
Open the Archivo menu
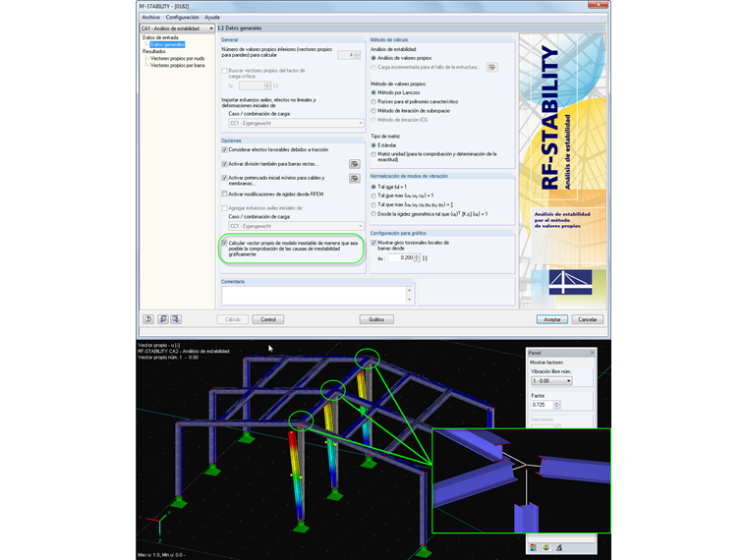coord(150,18)
